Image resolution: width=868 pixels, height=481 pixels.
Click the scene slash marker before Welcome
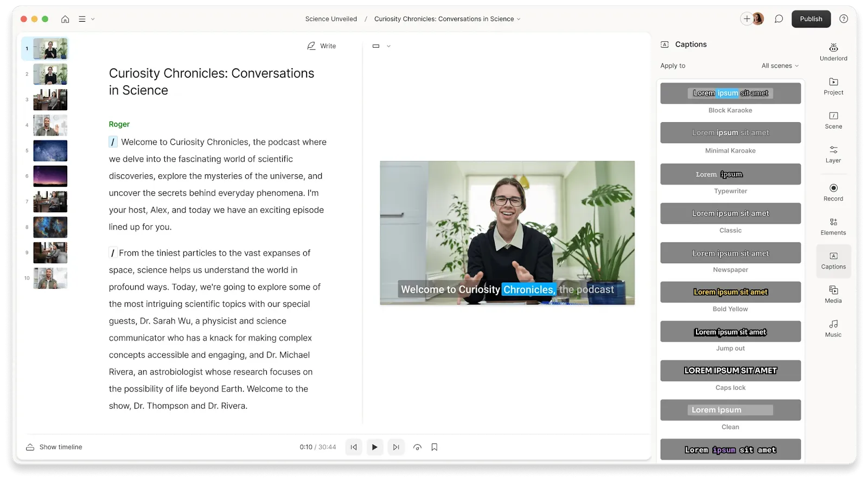tap(113, 142)
